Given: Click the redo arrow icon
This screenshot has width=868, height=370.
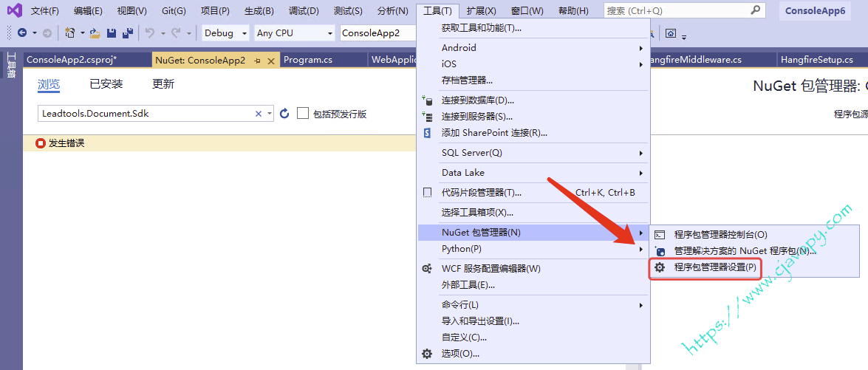Looking at the screenshot, I should 176,33.
